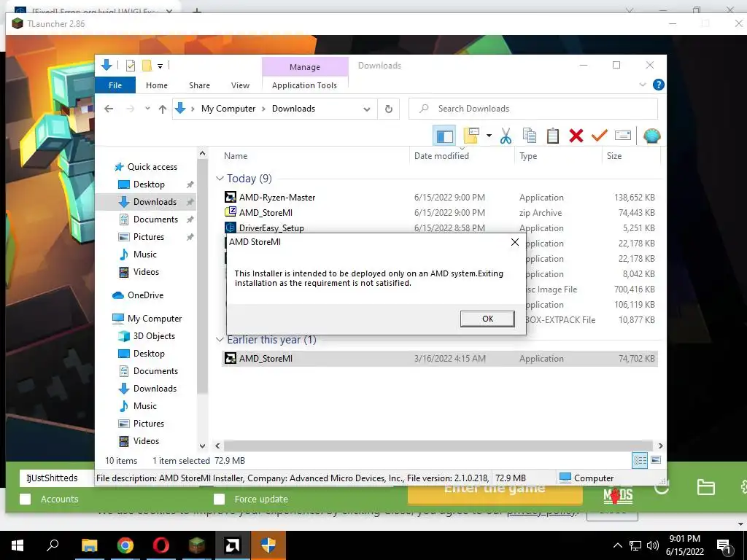This screenshot has width=747, height=560.
Task: Open Customize Quick Access Toolbar dropdown
Action: pyautogui.click(x=160, y=66)
